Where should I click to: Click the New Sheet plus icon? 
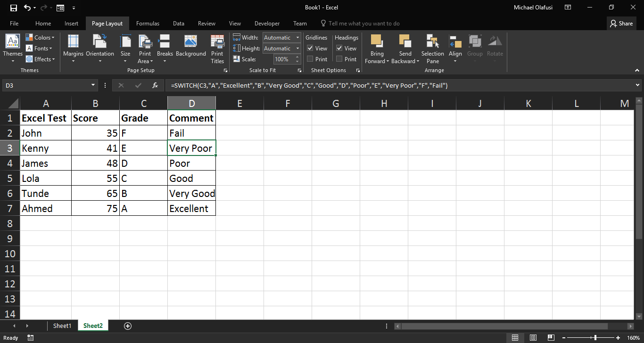click(x=127, y=326)
